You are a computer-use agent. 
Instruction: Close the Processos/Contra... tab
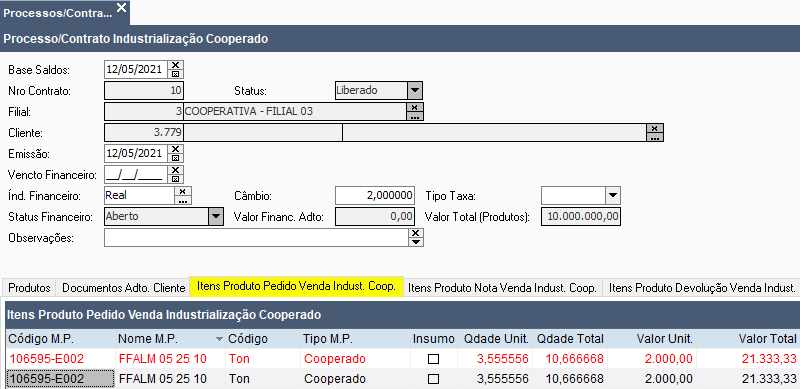(121, 8)
